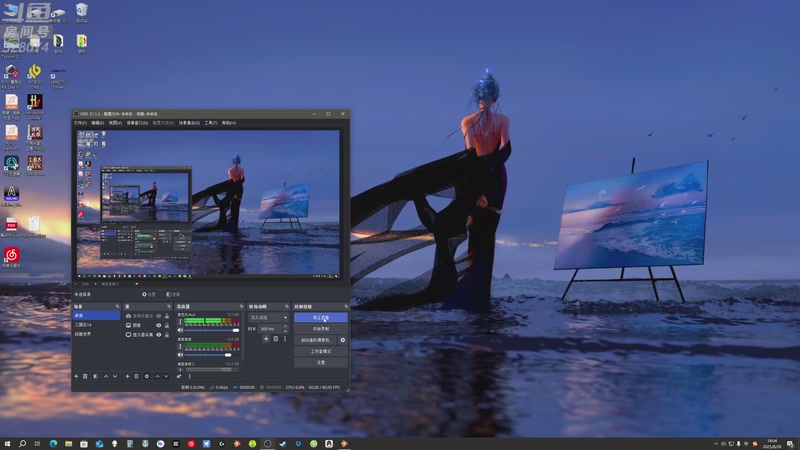The width and height of the screenshot is (800, 450).
Task: Move source down in Sources dock
Action: coord(166,377)
